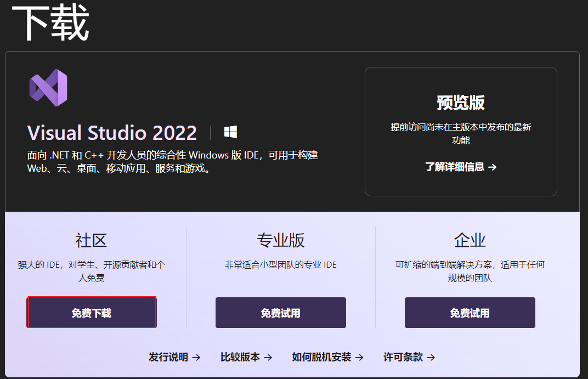Start the 专业版 free trial with 免费试用
The height and width of the screenshot is (379, 588).
[x=280, y=313]
